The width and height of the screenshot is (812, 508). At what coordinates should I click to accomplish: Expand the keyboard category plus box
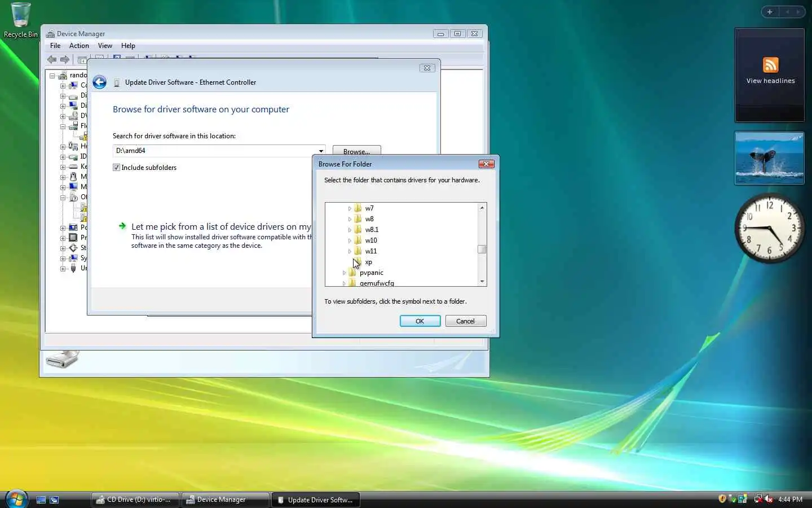(x=63, y=167)
